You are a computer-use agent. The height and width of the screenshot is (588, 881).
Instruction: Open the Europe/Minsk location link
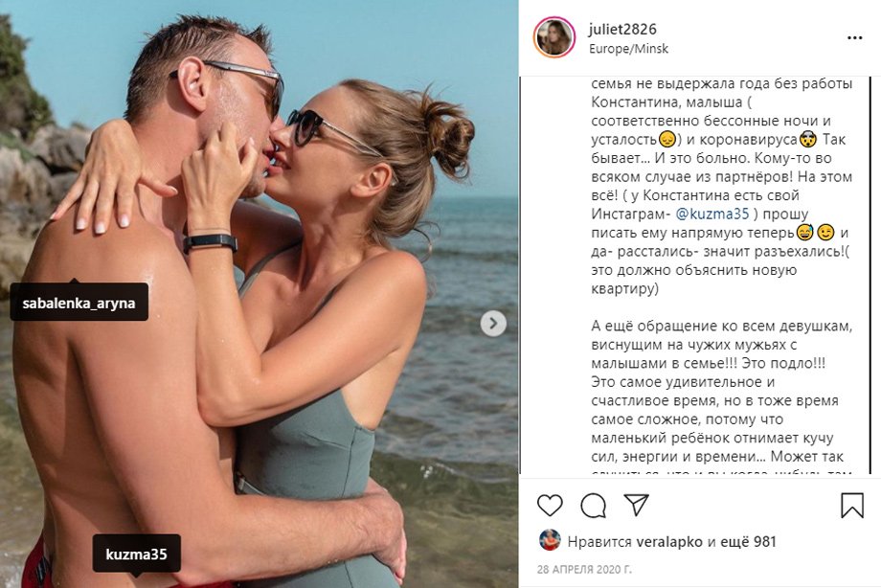pos(628,49)
